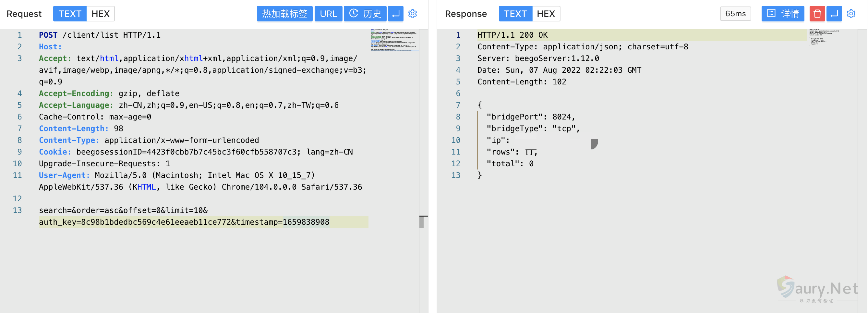The height and width of the screenshot is (313, 868).
Task: Click the Response code minimap
Action: pos(824,37)
